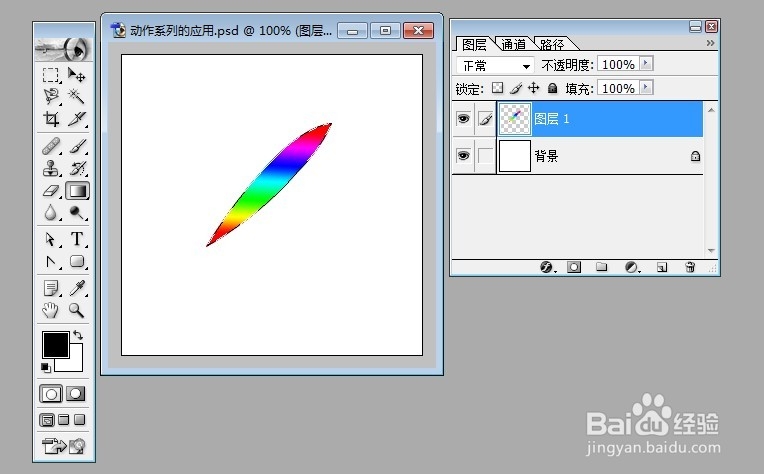The image size is (764, 474).
Task: Switch to Quick Mask mode
Action: click(x=76, y=394)
